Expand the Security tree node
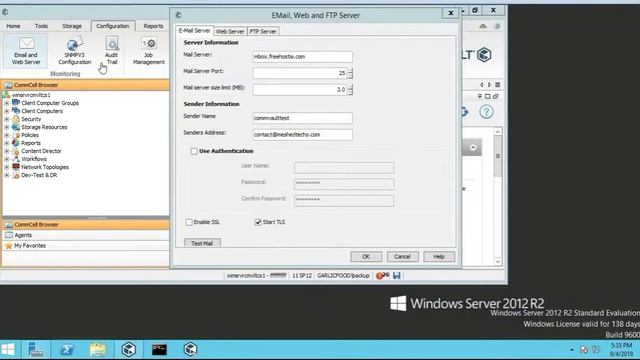 point(7,119)
